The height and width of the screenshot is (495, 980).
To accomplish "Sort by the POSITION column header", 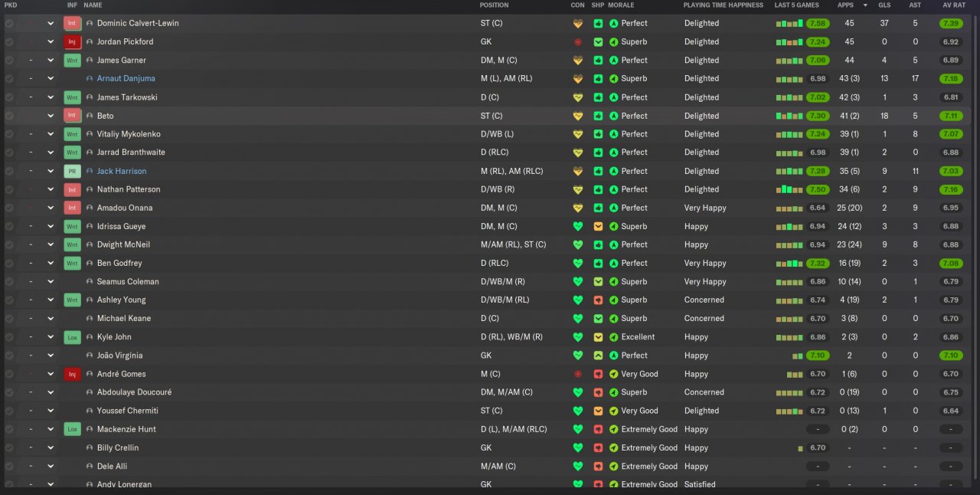I will point(494,5).
